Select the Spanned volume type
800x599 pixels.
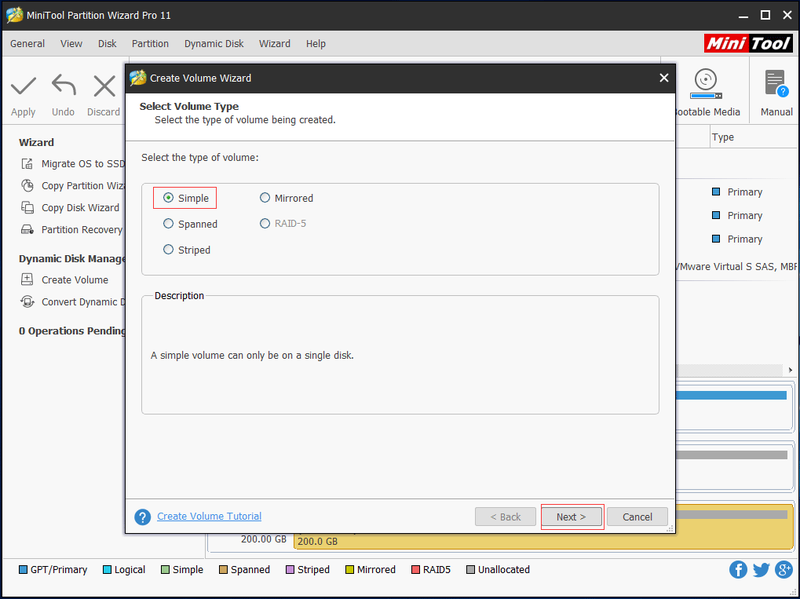[x=168, y=223]
